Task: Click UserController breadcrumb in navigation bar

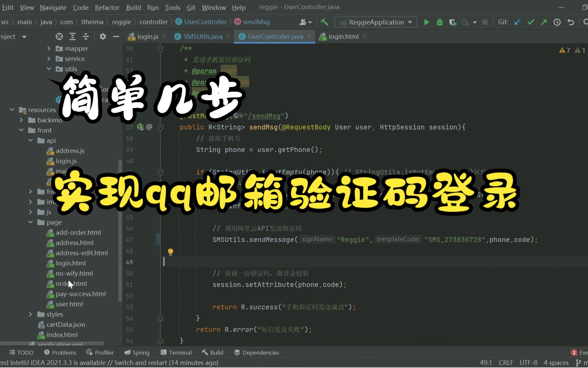Action: (x=201, y=22)
